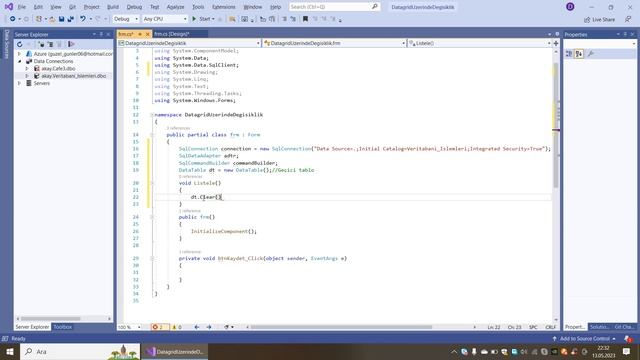Click the navigate back arrow in editor footer
This screenshot has width=640, height=360.
tap(197, 327)
